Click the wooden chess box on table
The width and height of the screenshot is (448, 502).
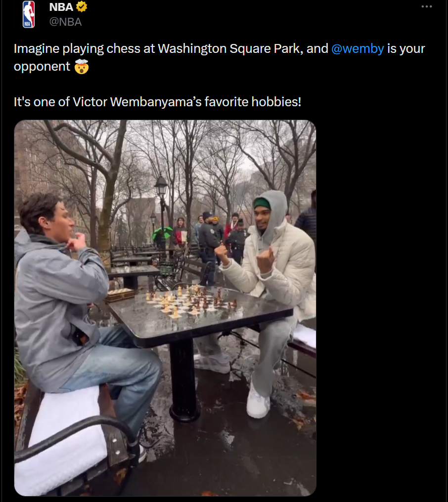coord(120,294)
